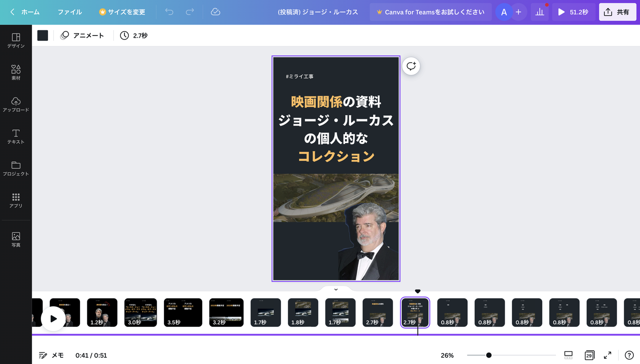
Task: Click the Canva for Teams trial button
Action: (x=430, y=12)
